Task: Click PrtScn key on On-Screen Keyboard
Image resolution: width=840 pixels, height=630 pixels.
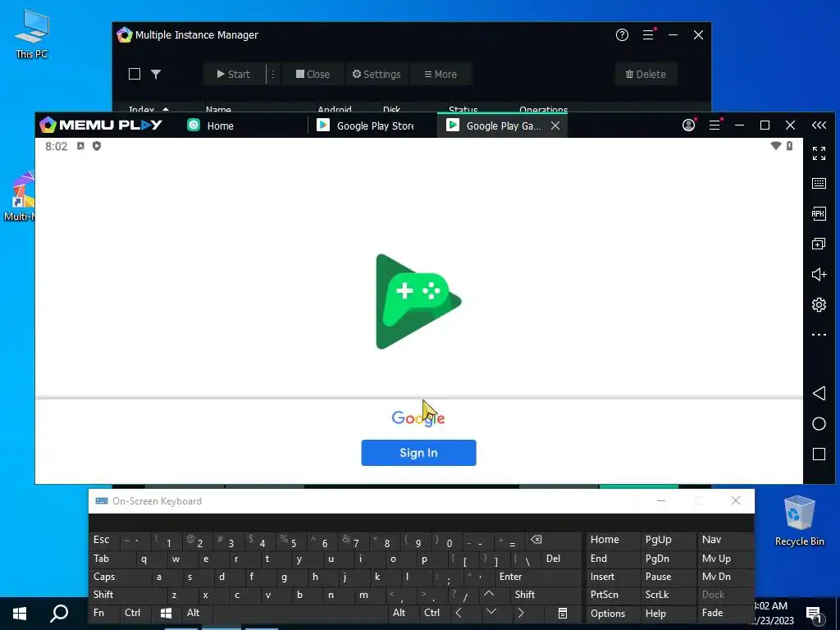Action: [x=612, y=595]
